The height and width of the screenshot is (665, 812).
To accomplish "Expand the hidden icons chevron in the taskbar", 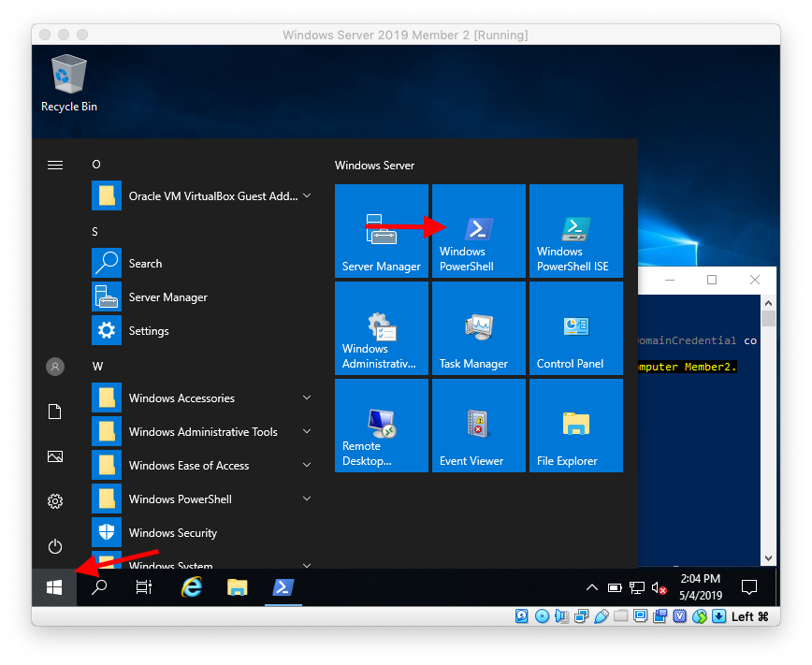I will pyautogui.click(x=592, y=587).
